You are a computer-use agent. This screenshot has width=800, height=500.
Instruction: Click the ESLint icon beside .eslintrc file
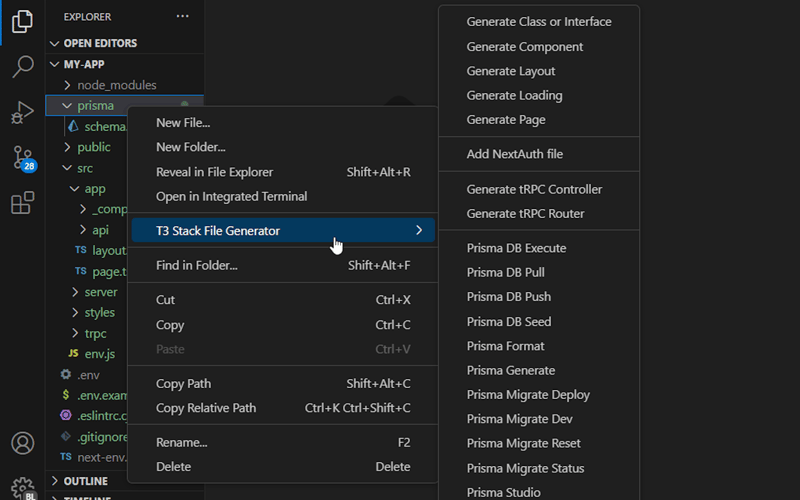pos(66,415)
